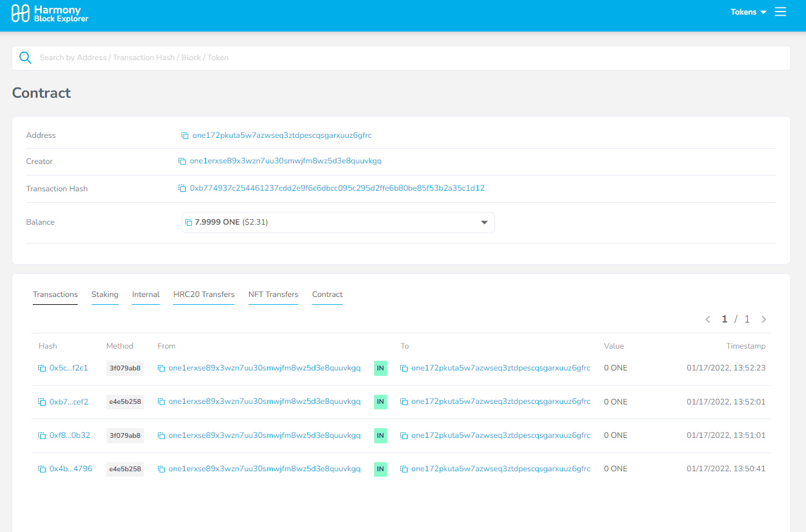Click the Harmony Block Explorer logo
Screen dimensions: 806x532
click(50, 14)
